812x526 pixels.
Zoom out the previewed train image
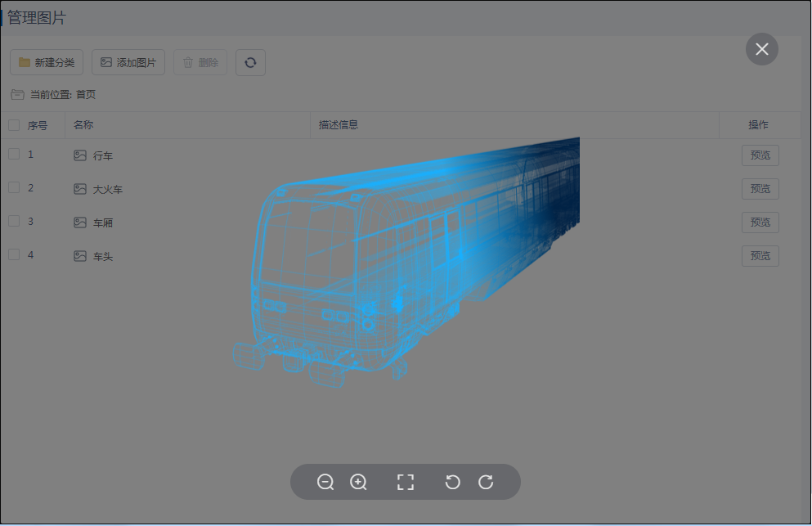[x=325, y=482]
